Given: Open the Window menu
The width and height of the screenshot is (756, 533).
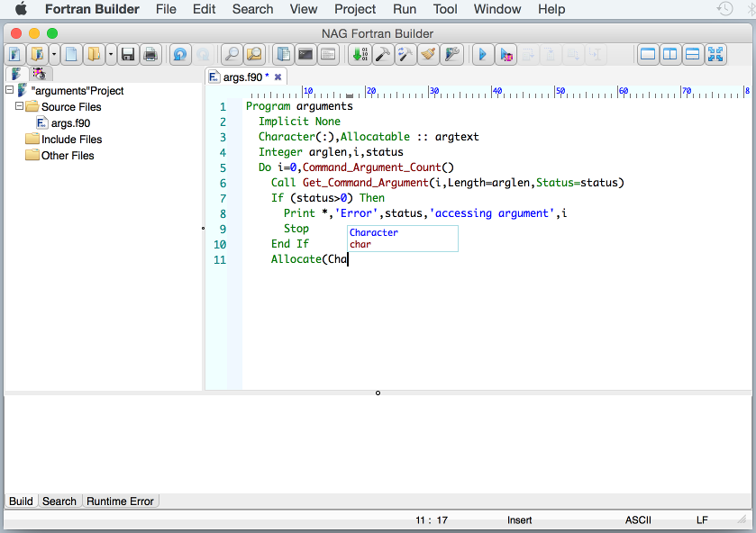Looking at the screenshot, I should (497, 9).
